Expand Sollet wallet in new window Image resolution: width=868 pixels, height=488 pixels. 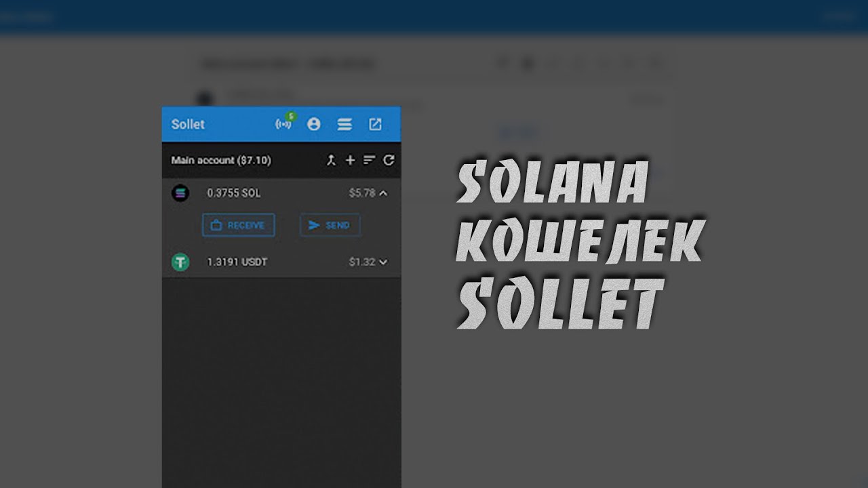point(375,124)
